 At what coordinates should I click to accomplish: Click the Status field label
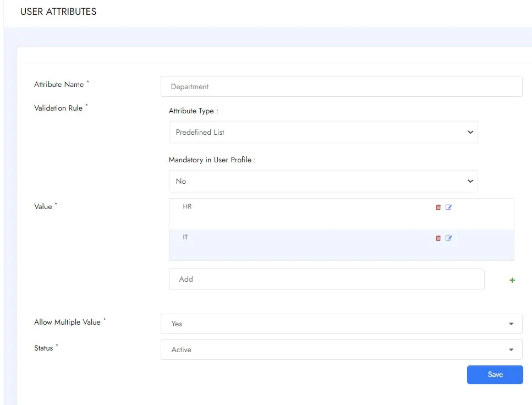tap(43, 348)
